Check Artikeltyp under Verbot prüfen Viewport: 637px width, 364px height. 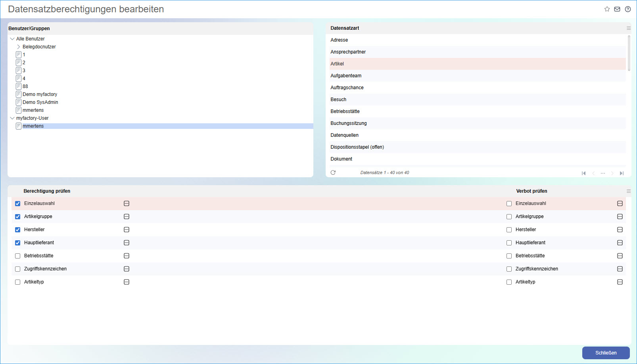[509, 282]
